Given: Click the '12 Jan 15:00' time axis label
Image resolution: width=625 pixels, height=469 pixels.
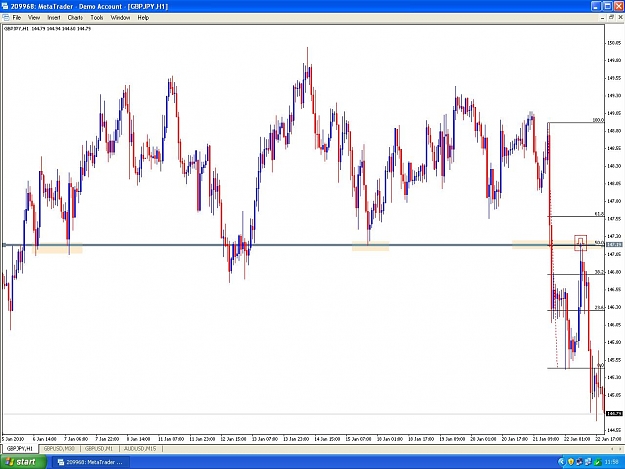Looking at the screenshot, I should (x=233, y=439).
